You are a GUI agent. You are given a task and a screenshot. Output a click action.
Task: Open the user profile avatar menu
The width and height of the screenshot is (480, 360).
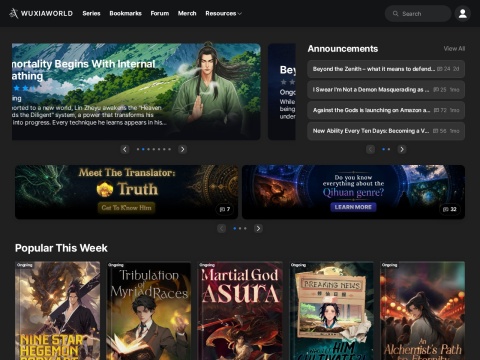463,14
